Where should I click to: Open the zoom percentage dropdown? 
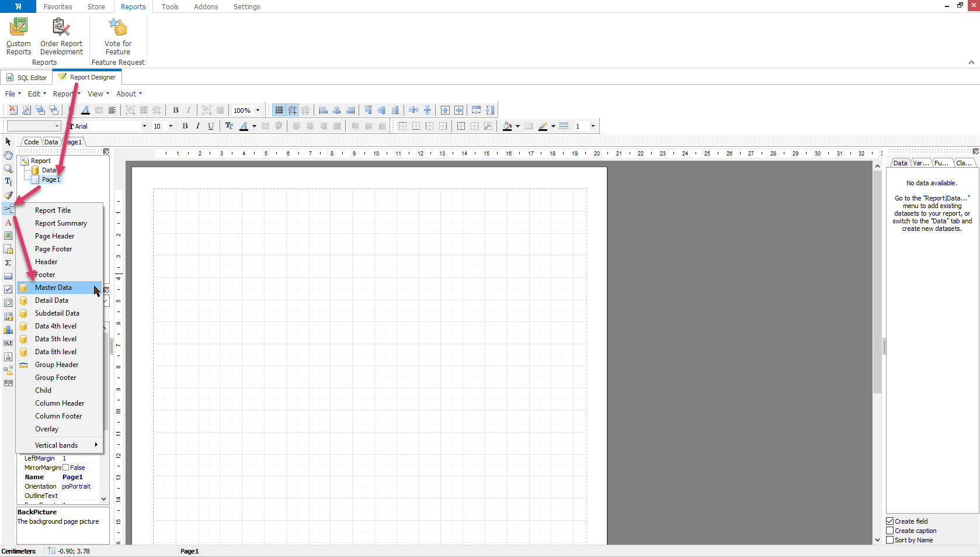[x=258, y=110]
